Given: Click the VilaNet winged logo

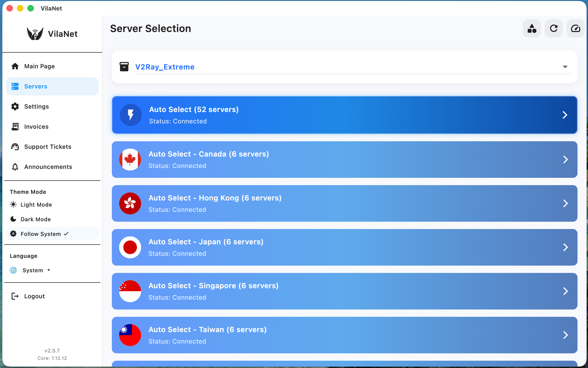Looking at the screenshot, I should pos(35,34).
